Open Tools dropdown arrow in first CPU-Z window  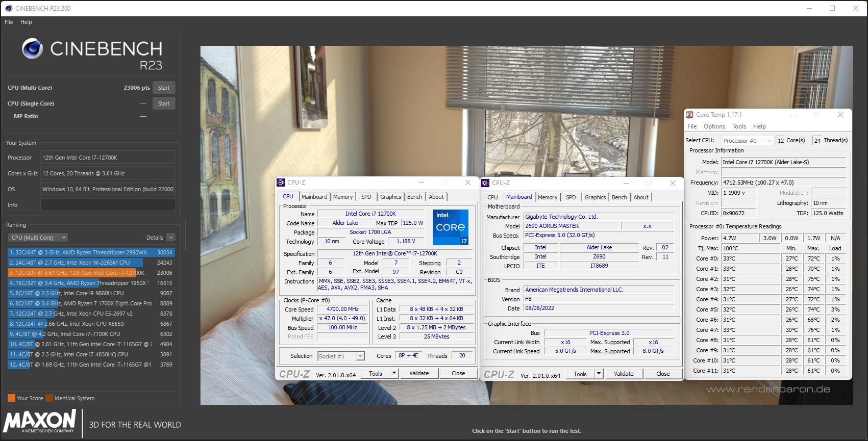(x=394, y=374)
